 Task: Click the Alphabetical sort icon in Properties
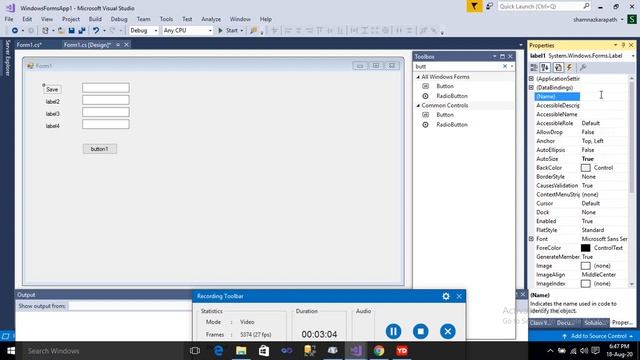pyautogui.click(x=545, y=68)
